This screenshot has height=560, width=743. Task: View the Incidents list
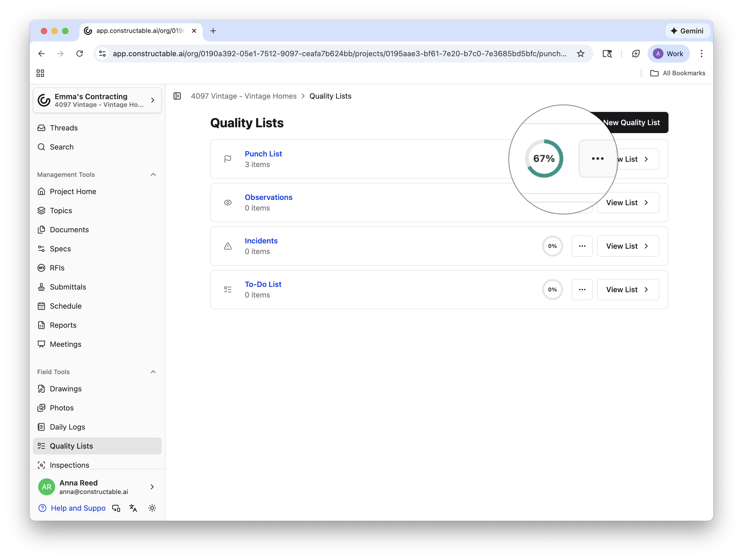(x=628, y=246)
